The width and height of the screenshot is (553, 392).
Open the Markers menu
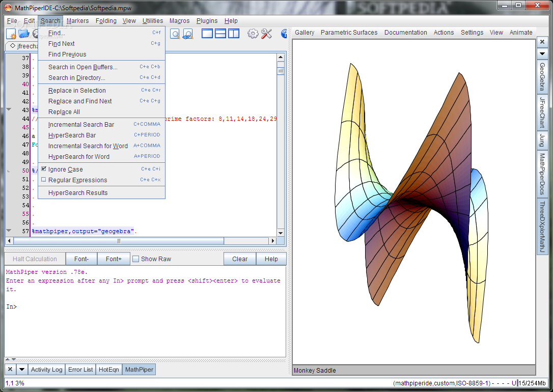pyautogui.click(x=77, y=21)
